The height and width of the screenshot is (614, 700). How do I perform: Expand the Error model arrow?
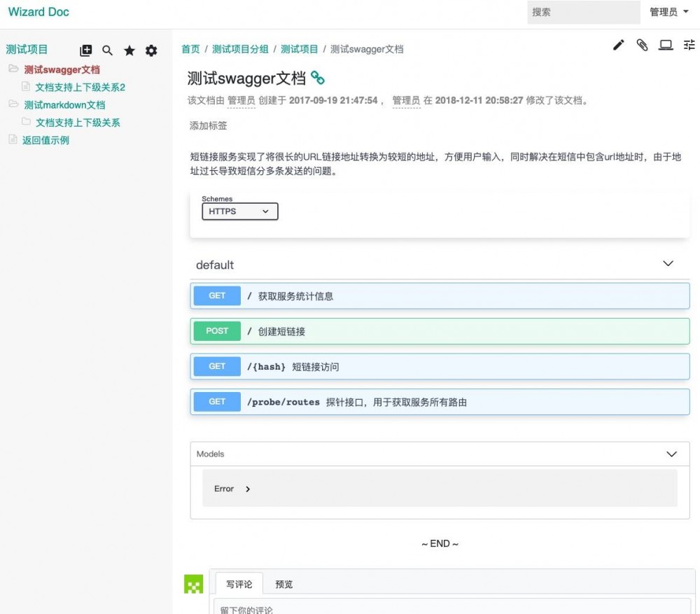tap(248, 489)
